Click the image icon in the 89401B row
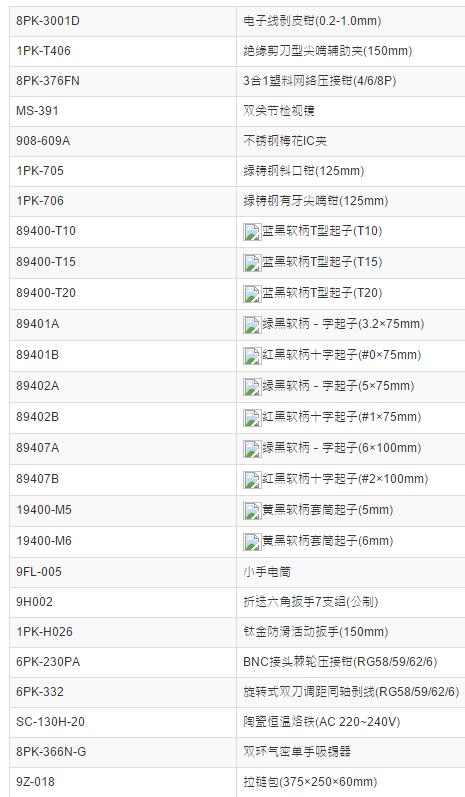This screenshot has width=465, height=797. click(x=252, y=356)
